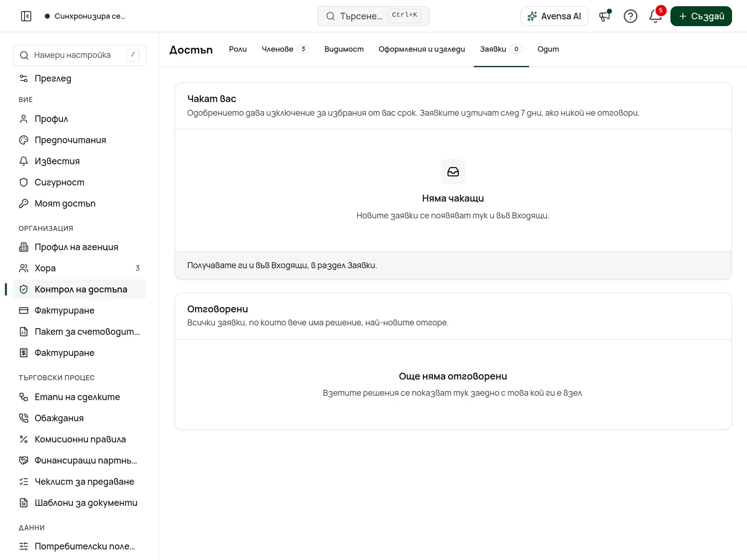The width and height of the screenshot is (747, 560).
Task: Select the Заявки tab
Action: (501, 49)
